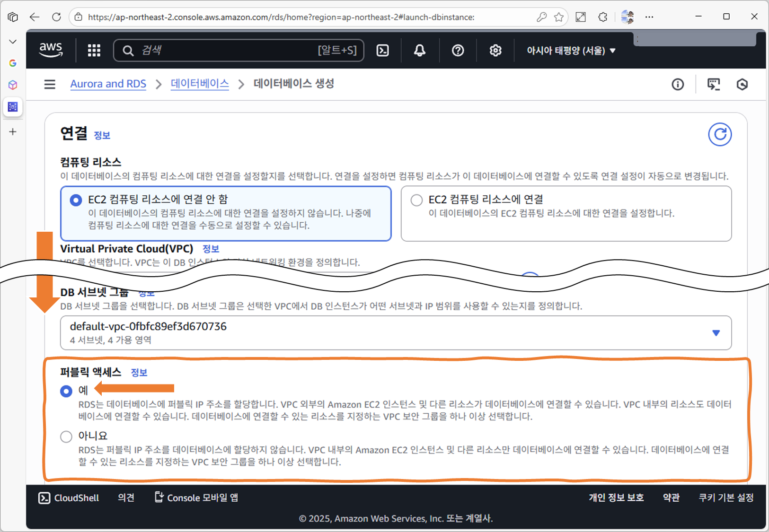This screenshot has height=532, width=769.
Task: Open the info panel circle icon
Action: pyautogui.click(x=678, y=84)
